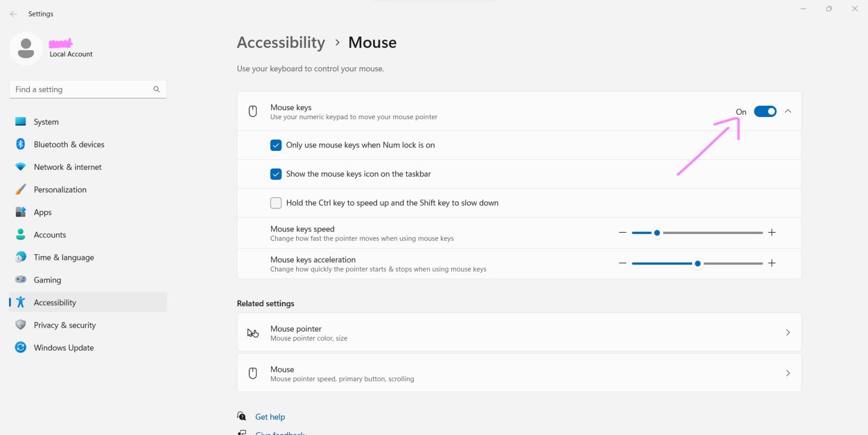Click the Mouse keys speed slider handle
This screenshot has width=868, height=435.
(657, 233)
